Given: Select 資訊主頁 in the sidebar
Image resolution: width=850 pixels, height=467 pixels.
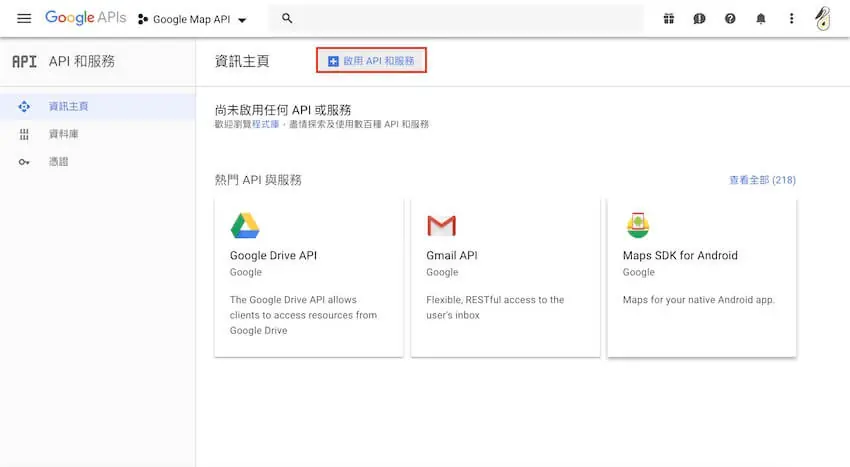Looking at the screenshot, I should pyautogui.click(x=98, y=106).
